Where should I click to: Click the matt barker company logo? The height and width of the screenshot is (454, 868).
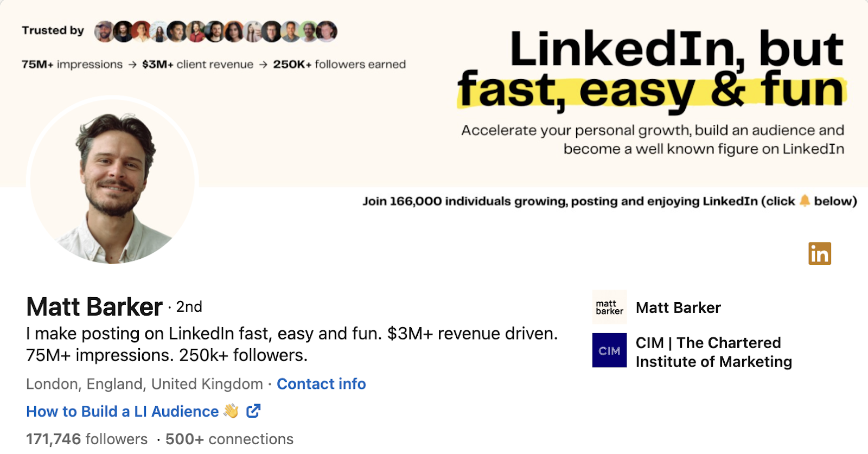coord(610,307)
